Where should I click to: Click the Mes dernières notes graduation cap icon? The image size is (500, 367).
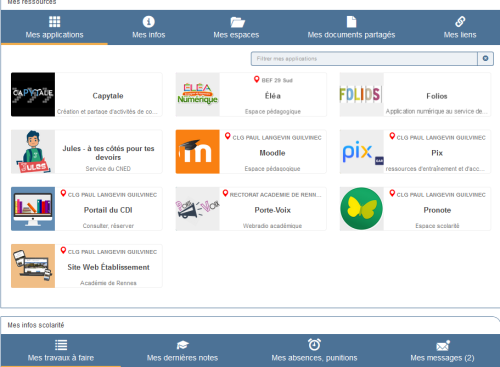182,345
